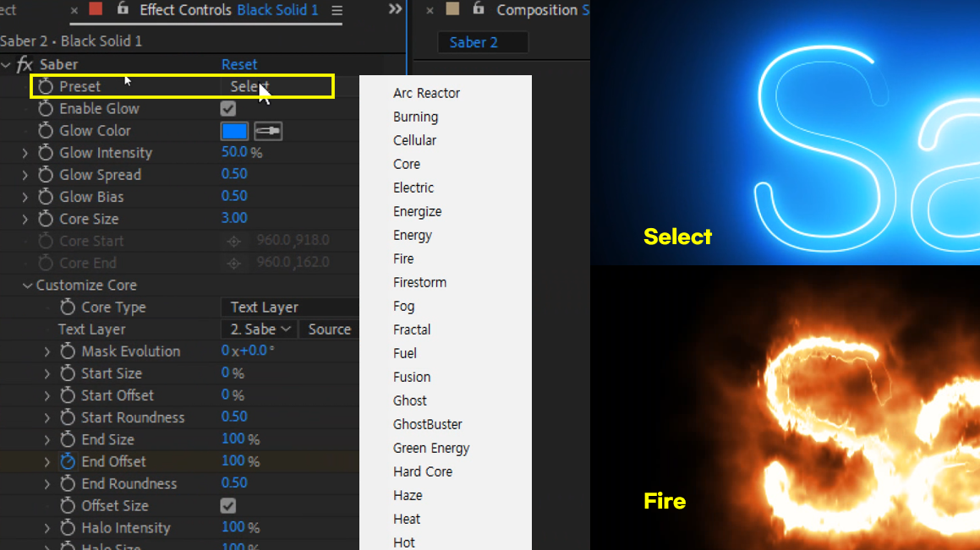The width and height of the screenshot is (980, 550).
Task: Close the Composition panel tab
Action: [430, 11]
